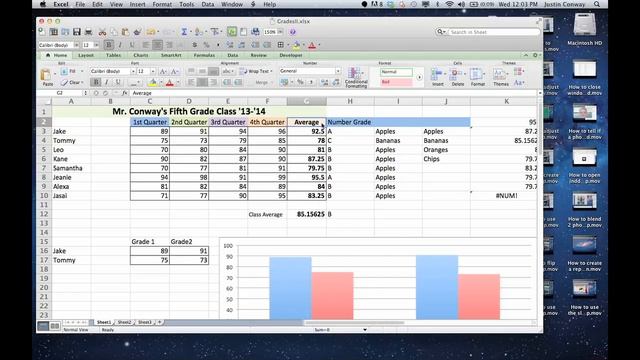Apply the pink Bad cell style
The width and height of the screenshot is (640, 360).
[396, 82]
